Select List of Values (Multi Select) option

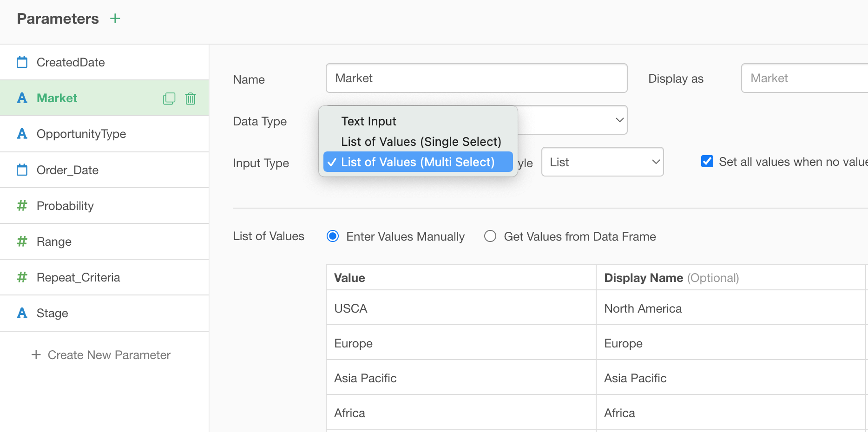pyautogui.click(x=417, y=162)
